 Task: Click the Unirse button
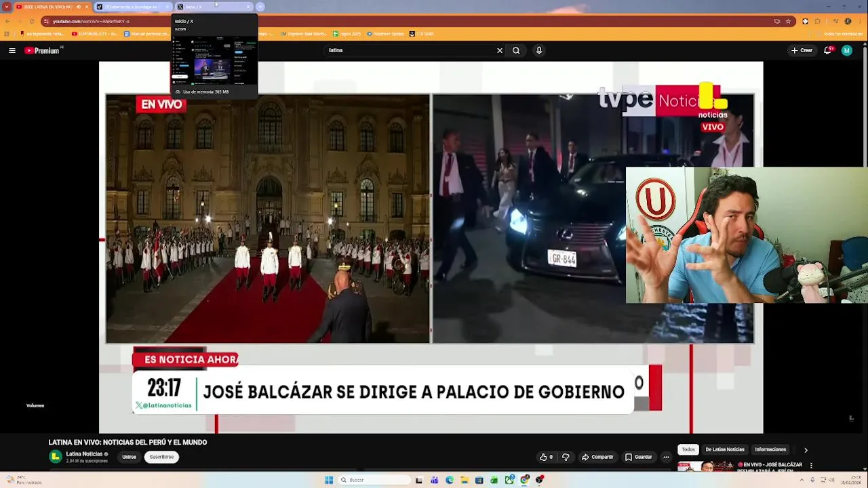(129, 457)
